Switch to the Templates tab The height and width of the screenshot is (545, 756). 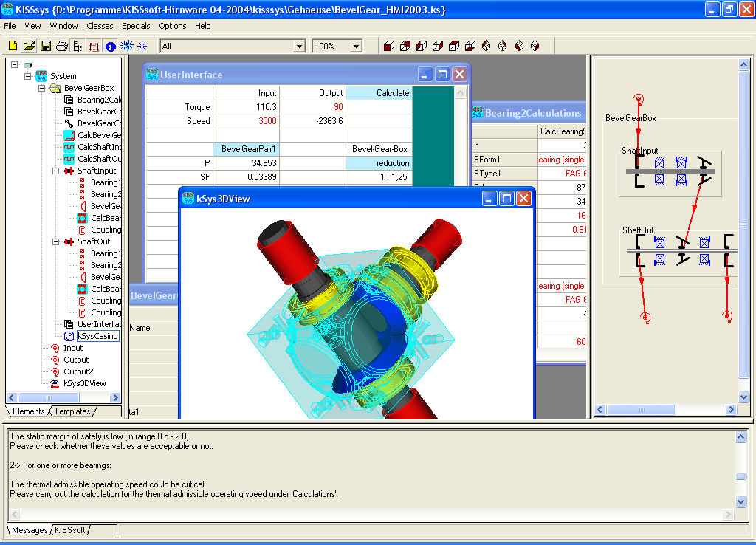72,411
